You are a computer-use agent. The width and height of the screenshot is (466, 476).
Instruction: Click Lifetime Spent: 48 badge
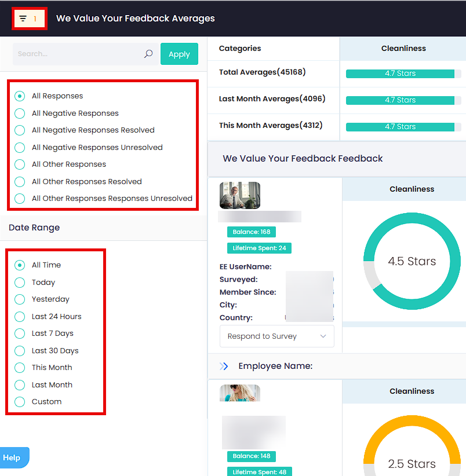coord(260,471)
